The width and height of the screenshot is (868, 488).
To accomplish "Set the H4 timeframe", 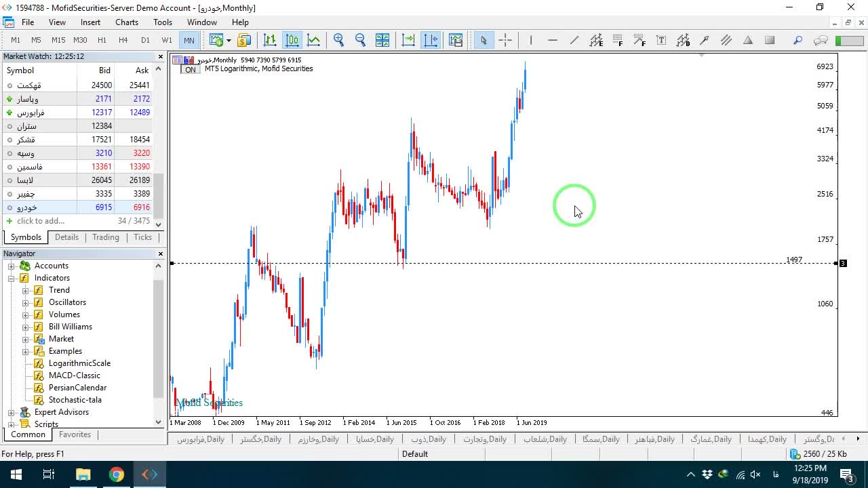I will [123, 40].
